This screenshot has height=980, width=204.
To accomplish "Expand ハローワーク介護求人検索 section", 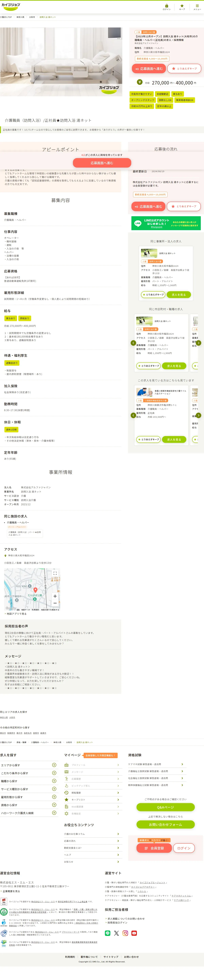I will tap(29, 813).
